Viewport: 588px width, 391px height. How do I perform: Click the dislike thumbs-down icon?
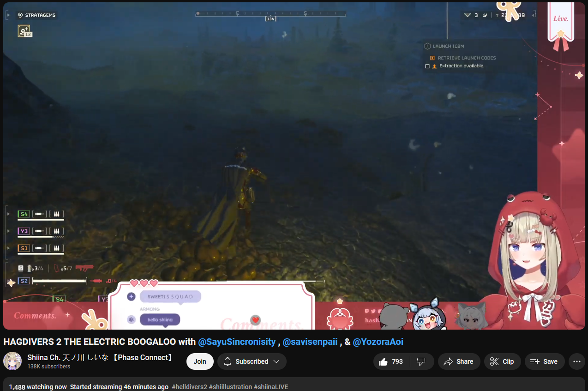point(421,361)
